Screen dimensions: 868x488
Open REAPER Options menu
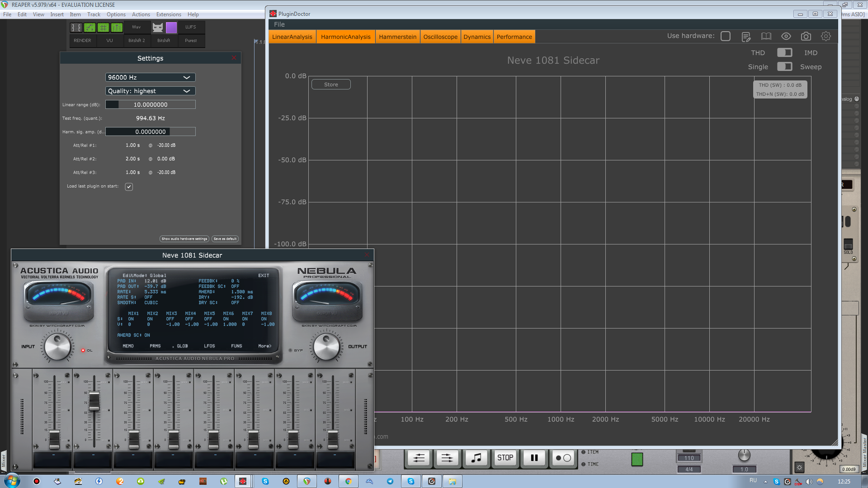pyautogui.click(x=116, y=14)
